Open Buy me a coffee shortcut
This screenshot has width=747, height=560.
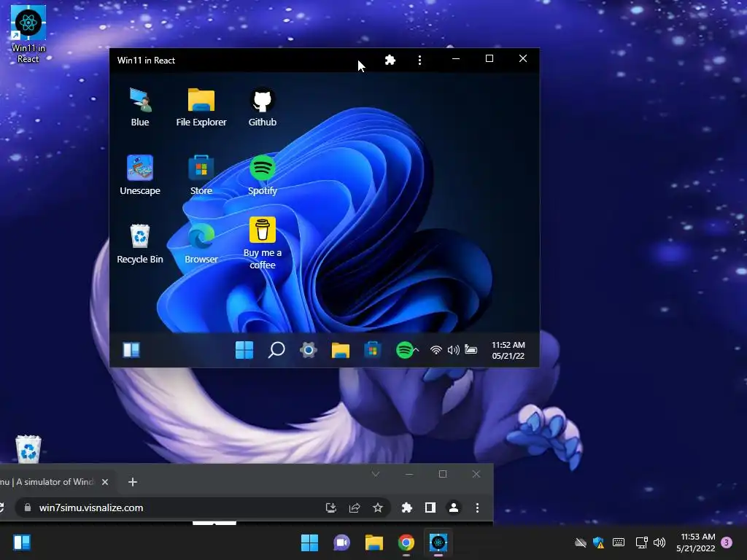click(x=263, y=244)
